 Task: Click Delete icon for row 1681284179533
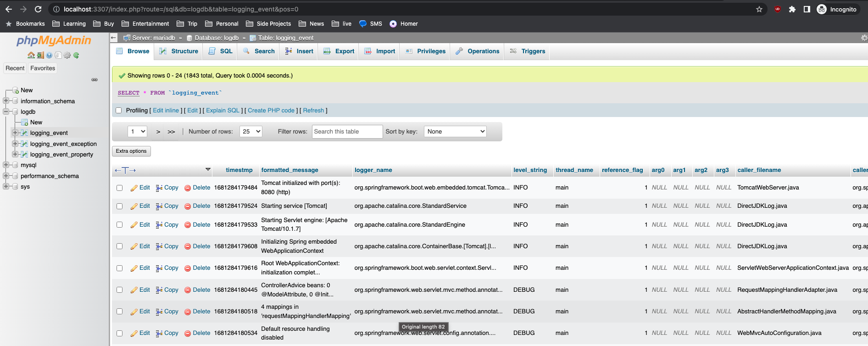[188, 225]
